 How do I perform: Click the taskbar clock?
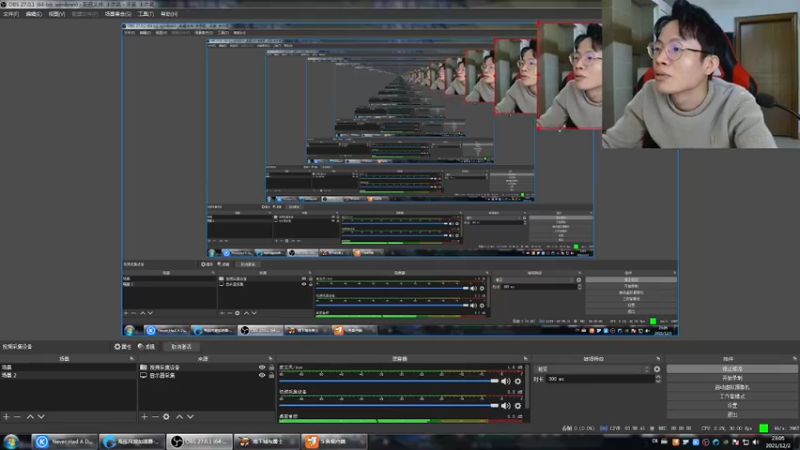click(x=779, y=442)
